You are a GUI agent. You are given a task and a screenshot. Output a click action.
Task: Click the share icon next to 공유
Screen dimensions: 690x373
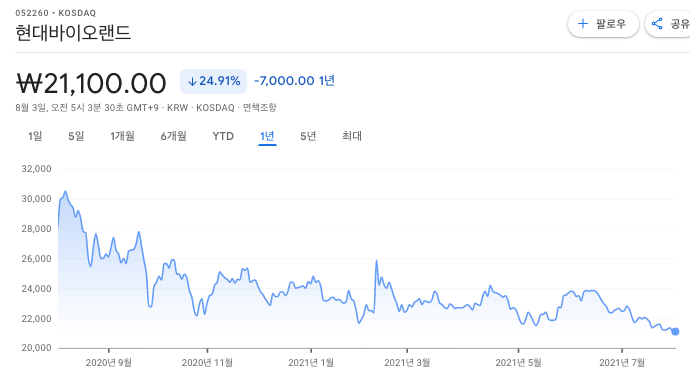[x=657, y=24]
